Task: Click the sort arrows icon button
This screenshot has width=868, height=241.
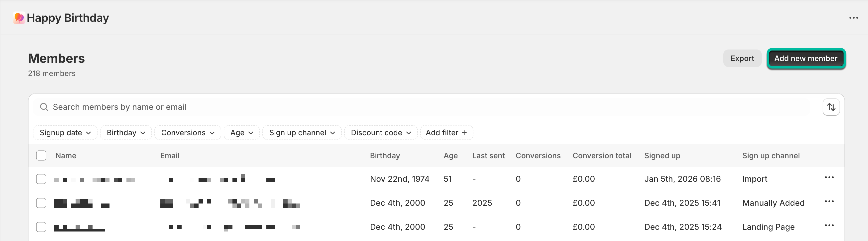Action: (x=831, y=107)
